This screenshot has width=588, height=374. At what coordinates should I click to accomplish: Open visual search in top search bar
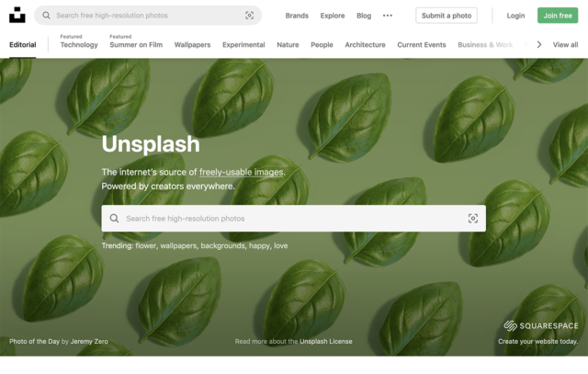[249, 16]
